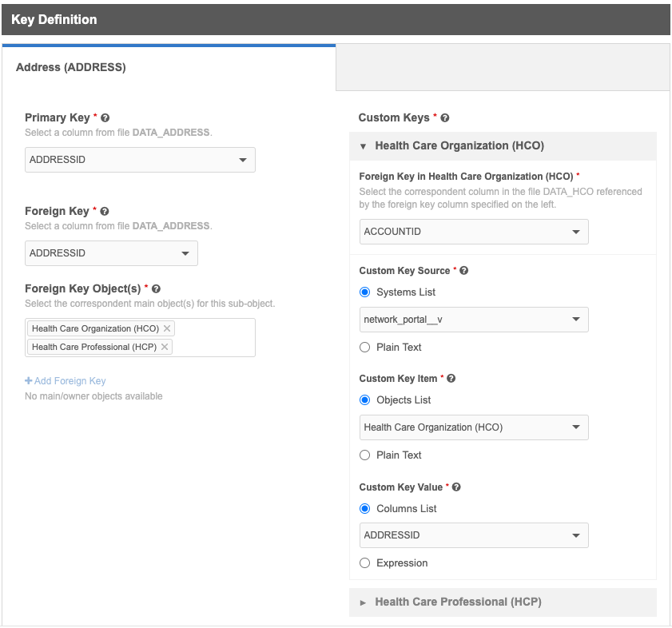Select the Systems List radio button
The image size is (672, 628).
pyautogui.click(x=365, y=292)
